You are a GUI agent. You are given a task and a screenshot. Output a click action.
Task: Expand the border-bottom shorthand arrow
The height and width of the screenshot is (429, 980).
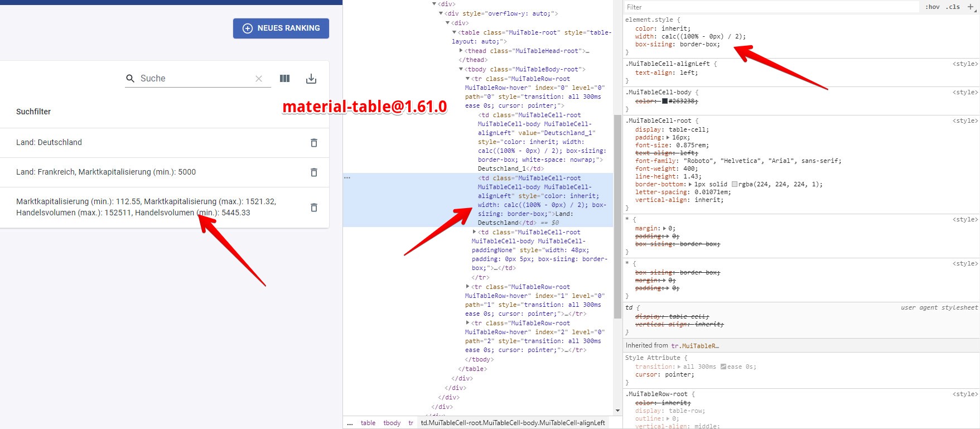(690, 184)
